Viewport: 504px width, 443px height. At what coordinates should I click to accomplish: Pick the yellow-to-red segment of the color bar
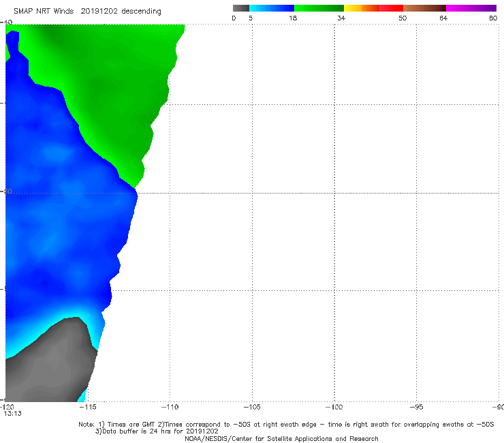click(373, 8)
